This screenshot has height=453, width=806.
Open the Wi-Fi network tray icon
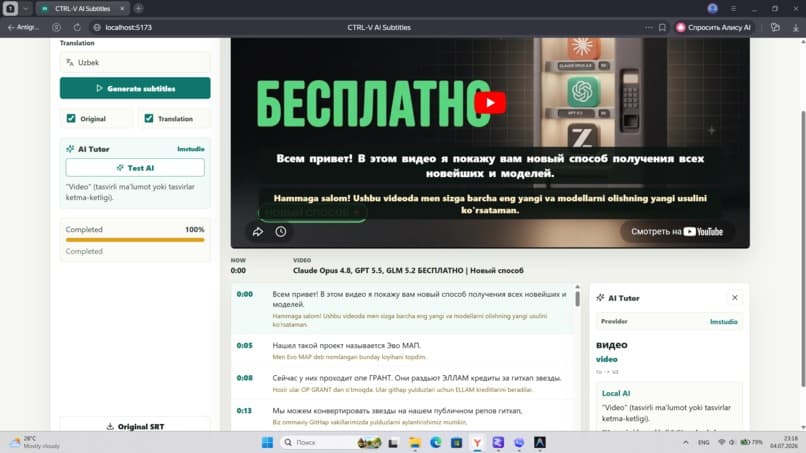[x=721, y=442]
